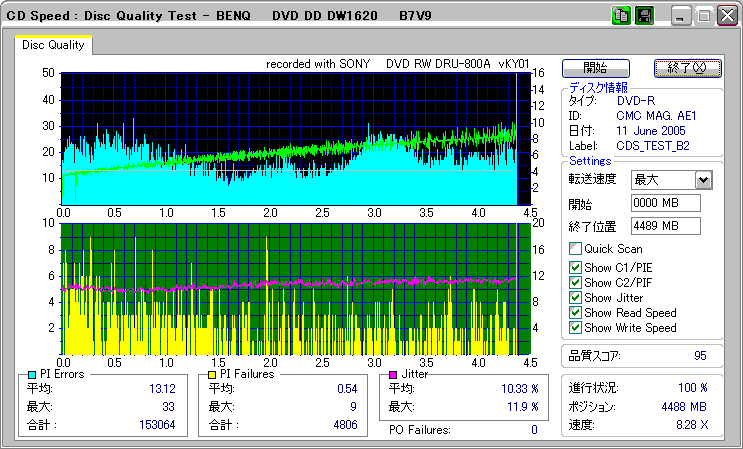Toggle Show Write Speed checkbox
This screenshot has height=449, width=743.
coord(575,328)
